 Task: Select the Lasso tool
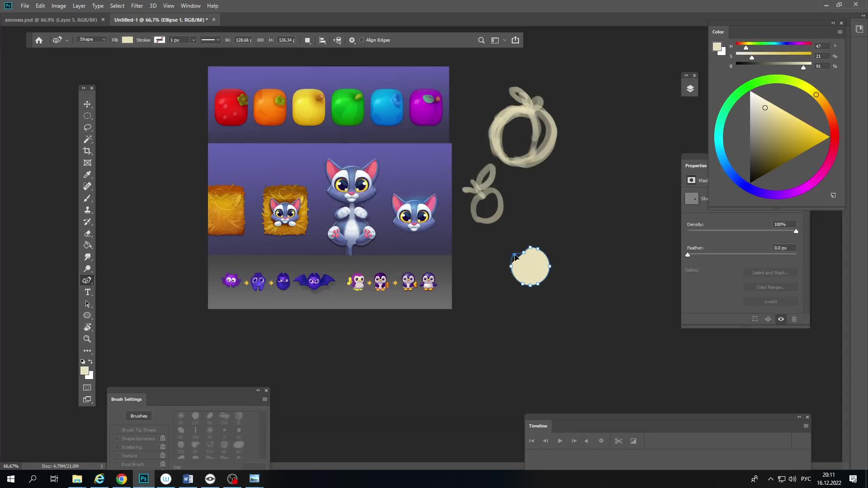click(x=87, y=128)
